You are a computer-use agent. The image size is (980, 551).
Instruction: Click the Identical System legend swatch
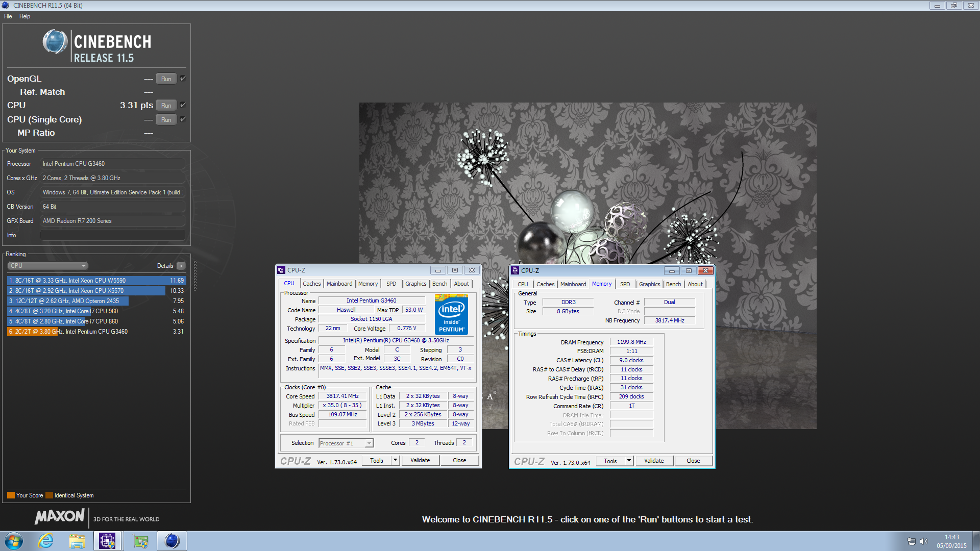point(49,495)
